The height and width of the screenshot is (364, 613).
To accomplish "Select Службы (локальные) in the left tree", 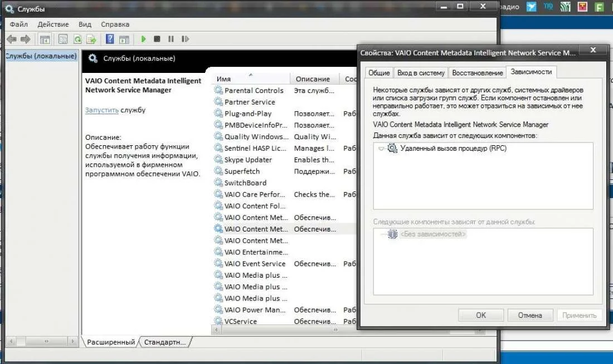I will (x=41, y=56).
